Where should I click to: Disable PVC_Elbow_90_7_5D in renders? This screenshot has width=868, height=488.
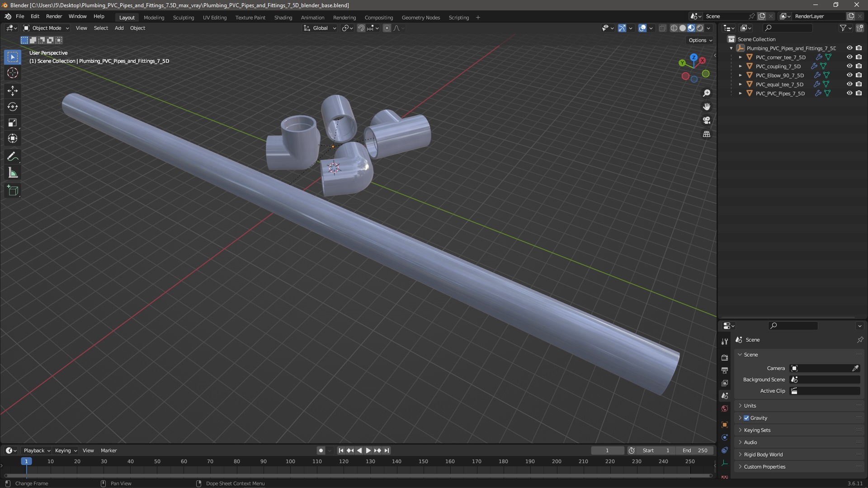click(859, 75)
